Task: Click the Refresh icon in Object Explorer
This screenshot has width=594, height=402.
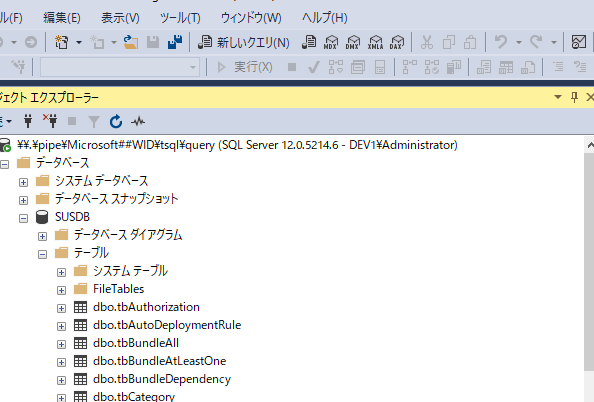Action: tap(116, 121)
